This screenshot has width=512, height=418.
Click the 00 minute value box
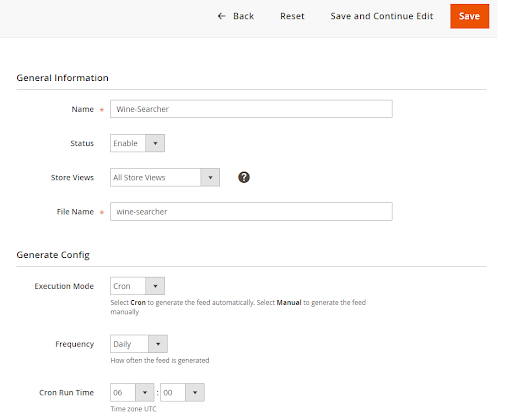pos(173,392)
